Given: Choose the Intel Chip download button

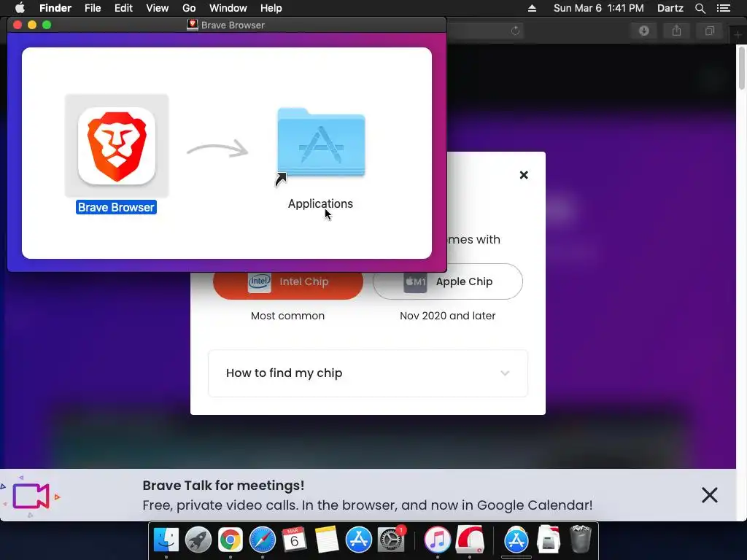Looking at the screenshot, I should pyautogui.click(x=287, y=283).
